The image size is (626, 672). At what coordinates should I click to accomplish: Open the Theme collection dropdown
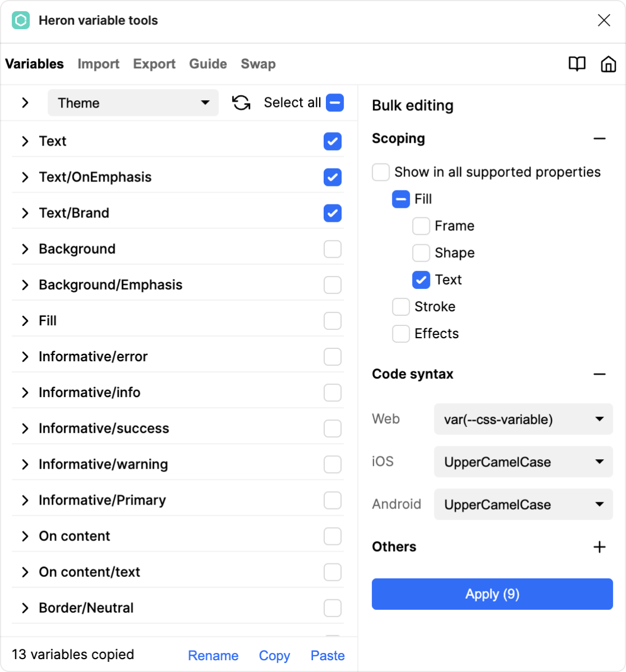pyautogui.click(x=133, y=103)
